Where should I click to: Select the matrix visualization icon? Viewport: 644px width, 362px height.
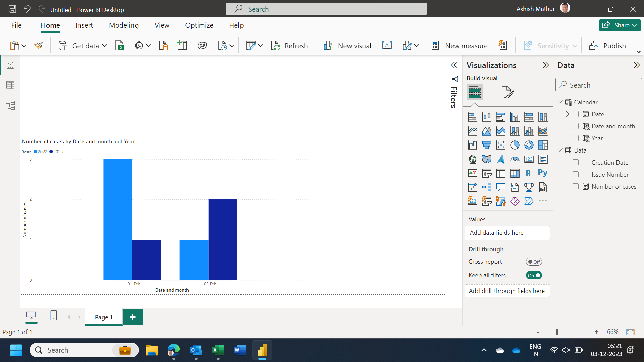(x=515, y=173)
